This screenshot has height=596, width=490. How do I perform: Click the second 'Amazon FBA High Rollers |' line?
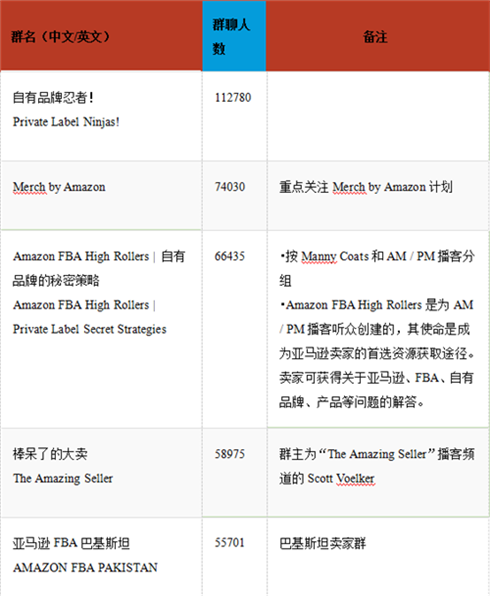pyautogui.click(x=84, y=305)
